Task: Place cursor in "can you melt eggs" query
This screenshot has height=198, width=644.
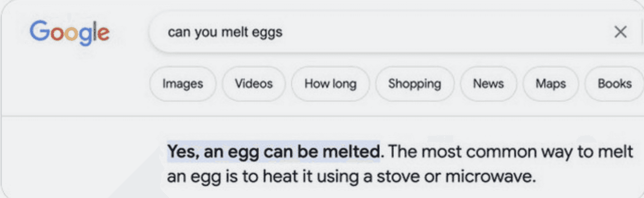Action: (225, 33)
